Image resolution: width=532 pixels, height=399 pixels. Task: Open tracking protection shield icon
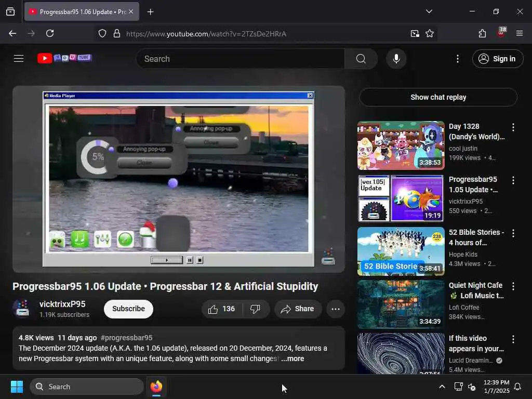102,34
